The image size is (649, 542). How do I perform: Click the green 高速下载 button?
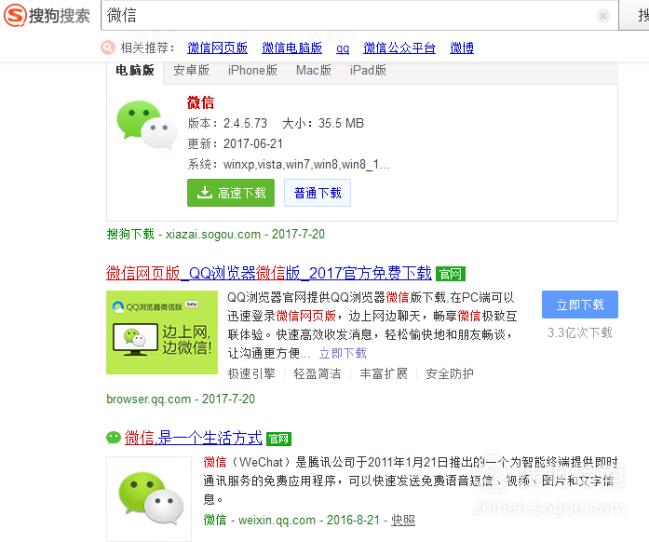tap(231, 193)
